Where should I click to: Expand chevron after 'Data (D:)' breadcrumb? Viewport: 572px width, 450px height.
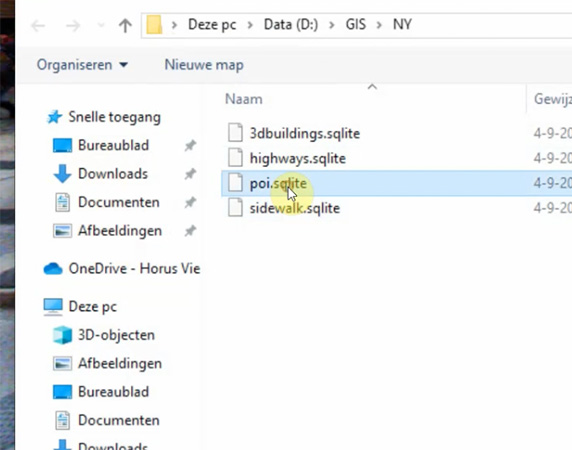point(332,25)
